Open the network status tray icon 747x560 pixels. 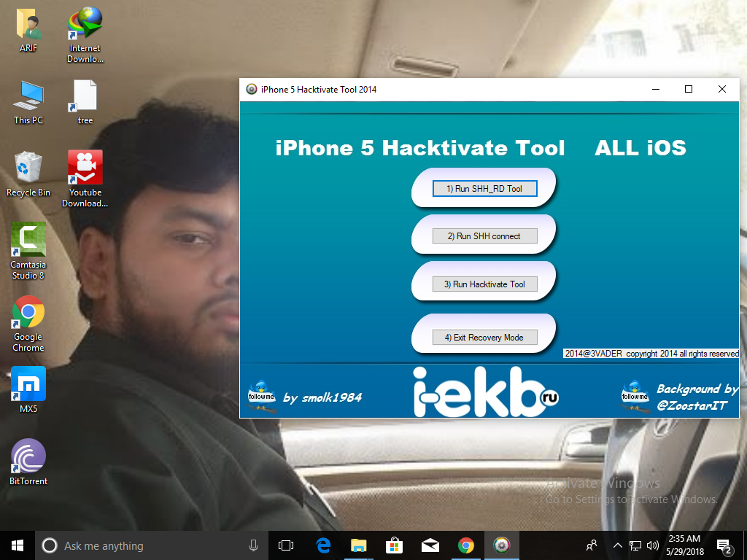635,545
